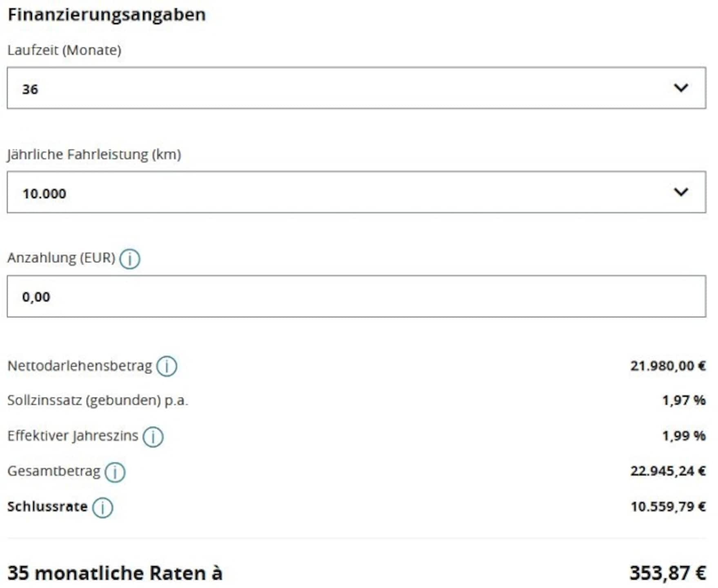Select the 21.980,00 € loan amount value
718x588 pixels.
[x=668, y=366]
